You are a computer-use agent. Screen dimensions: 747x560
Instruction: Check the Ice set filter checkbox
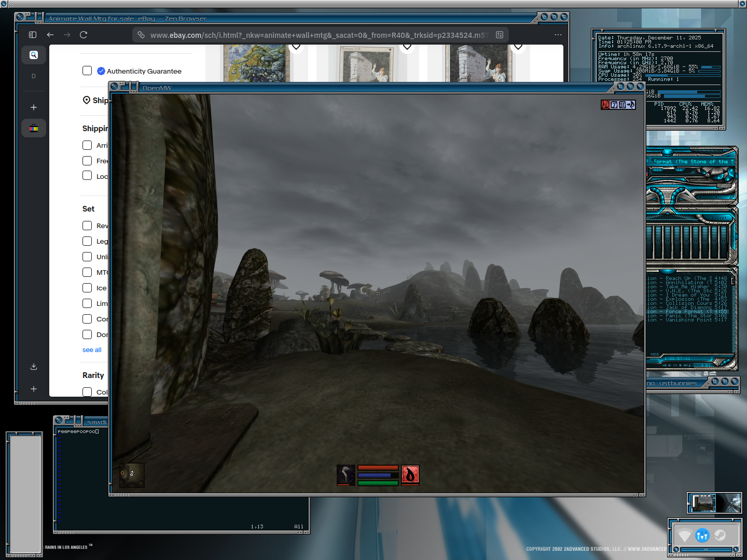(x=87, y=288)
